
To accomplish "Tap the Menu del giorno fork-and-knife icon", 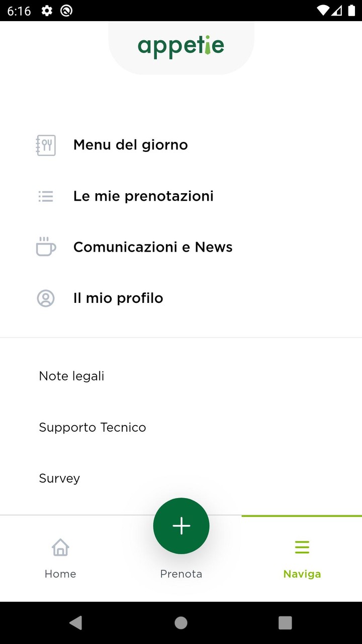I will (x=46, y=145).
